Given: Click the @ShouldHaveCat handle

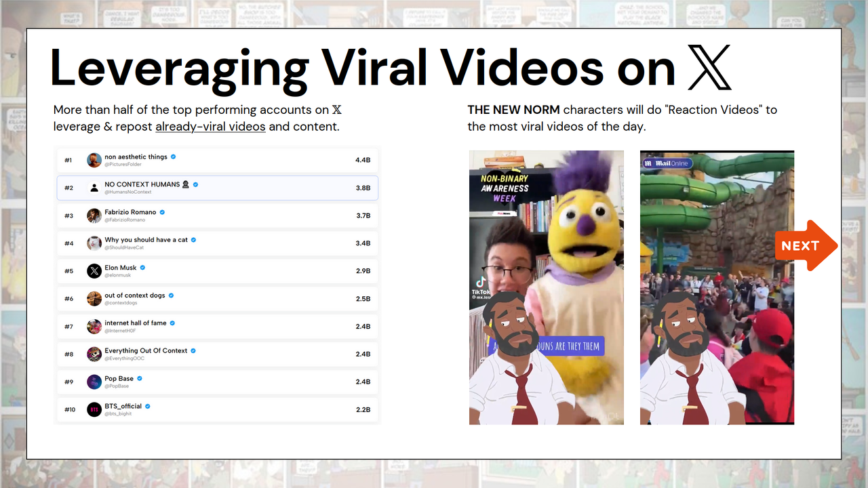Looking at the screenshot, I should 124,248.
